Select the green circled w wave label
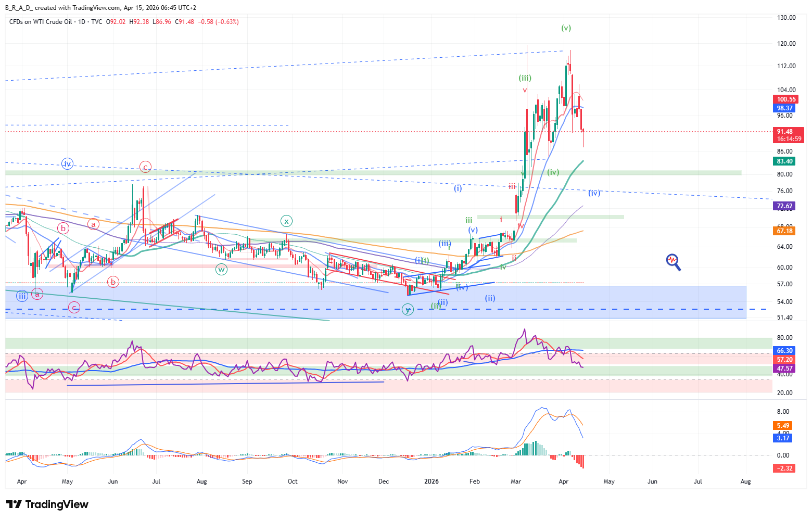The width and height of the screenshot is (812, 520). pyautogui.click(x=221, y=269)
